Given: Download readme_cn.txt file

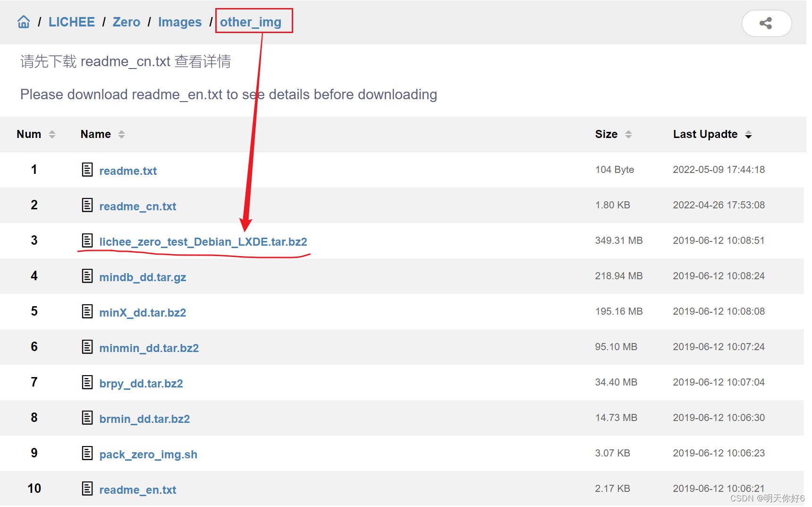Looking at the screenshot, I should pyautogui.click(x=138, y=206).
